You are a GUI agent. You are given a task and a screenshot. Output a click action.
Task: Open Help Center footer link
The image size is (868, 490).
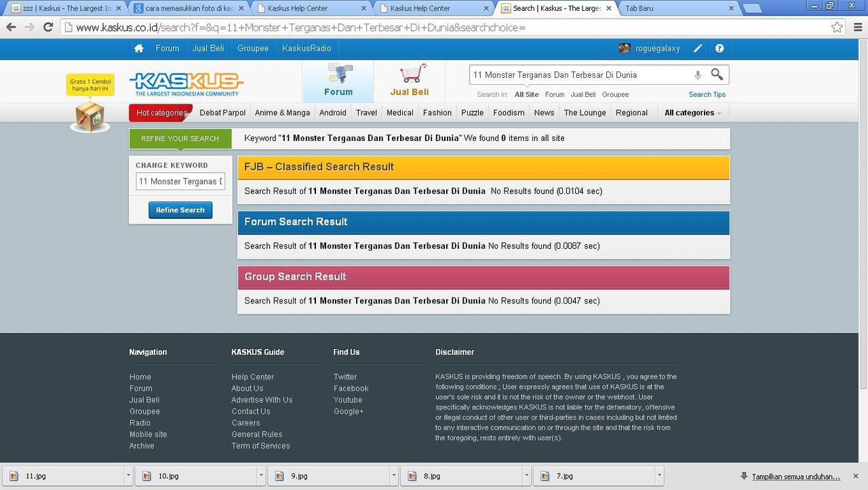click(253, 377)
